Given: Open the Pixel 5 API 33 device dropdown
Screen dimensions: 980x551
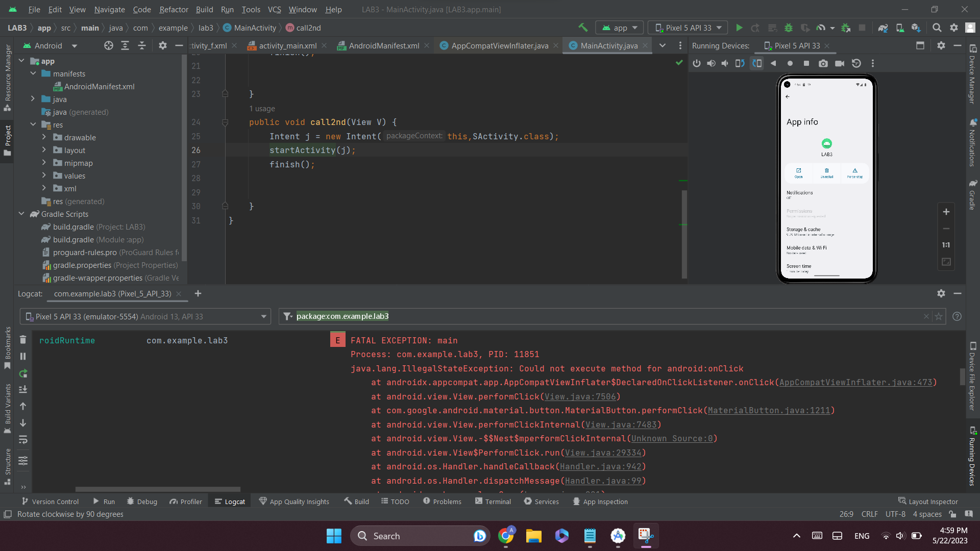Looking at the screenshot, I should (x=688, y=28).
